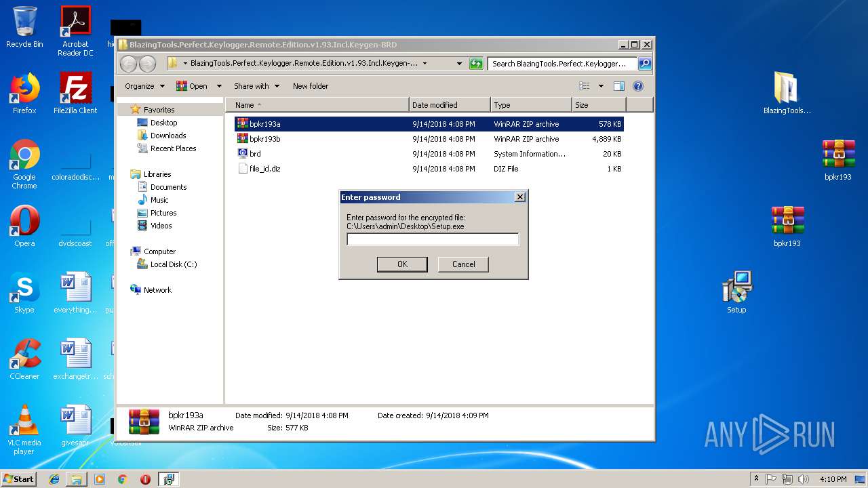
Task: Open VLC media player desktop icon
Action: click(24, 430)
